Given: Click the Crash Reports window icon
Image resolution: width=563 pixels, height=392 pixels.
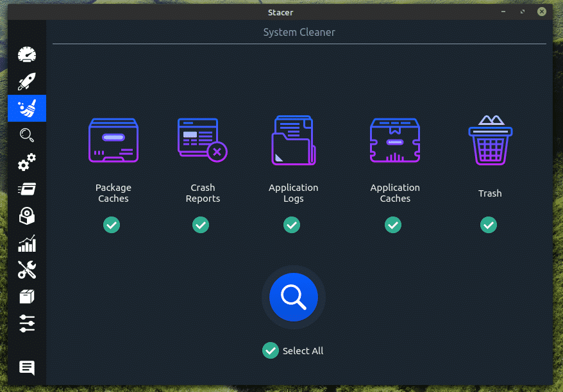Looking at the screenshot, I should coord(203,140).
